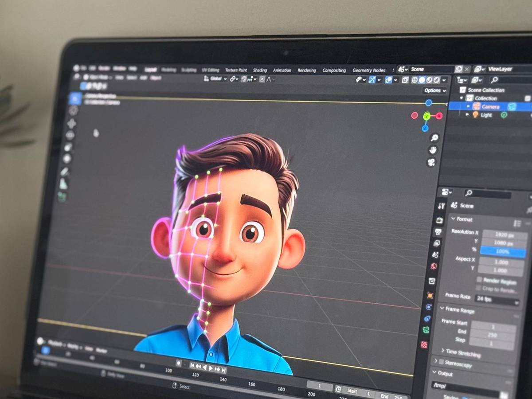Toggle the camera view gizmo button
532x399 pixels.
pos(431,162)
